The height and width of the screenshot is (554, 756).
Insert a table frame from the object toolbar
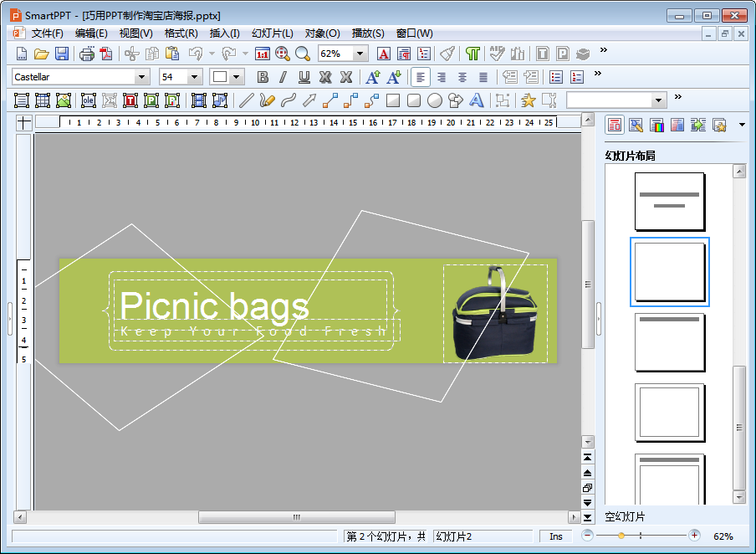pos(43,100)
